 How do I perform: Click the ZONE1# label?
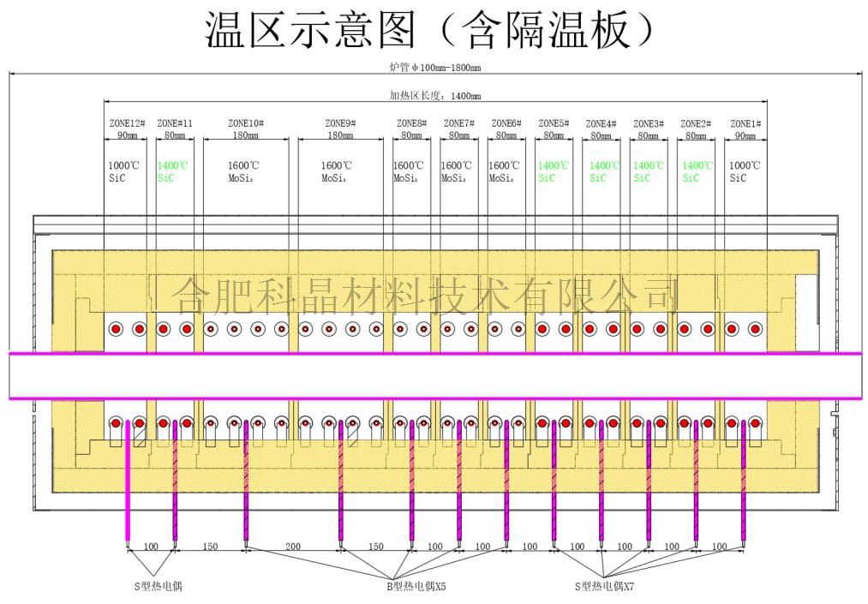pyautogui.click(x=745, y=123)
